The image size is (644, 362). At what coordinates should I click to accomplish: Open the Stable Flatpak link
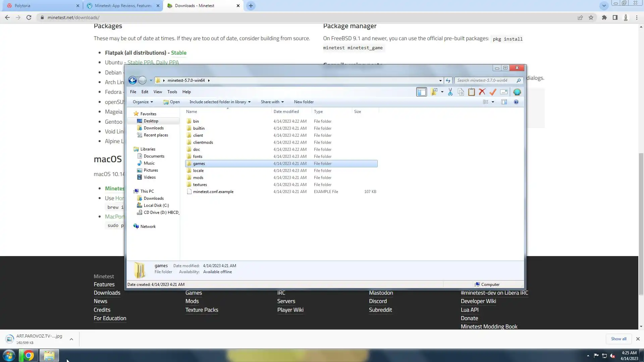(x=178, y=53)
